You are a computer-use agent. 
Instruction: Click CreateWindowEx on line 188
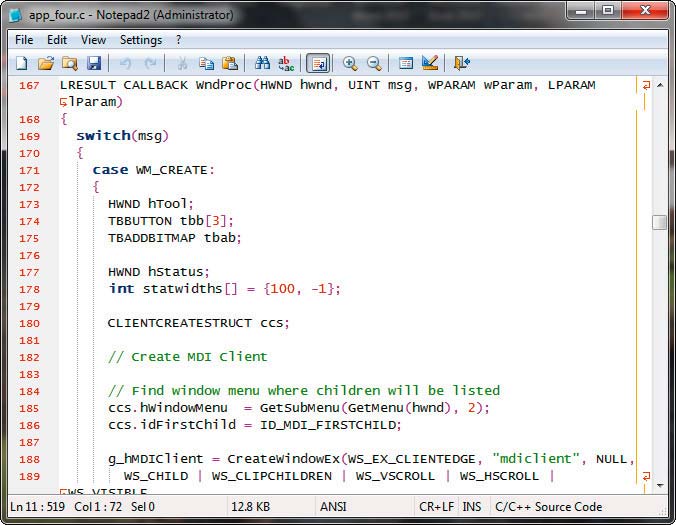pos(284,459)
